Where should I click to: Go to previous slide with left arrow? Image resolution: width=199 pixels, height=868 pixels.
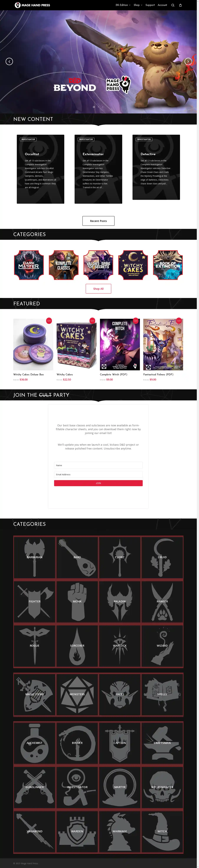(x=9, y=61)
